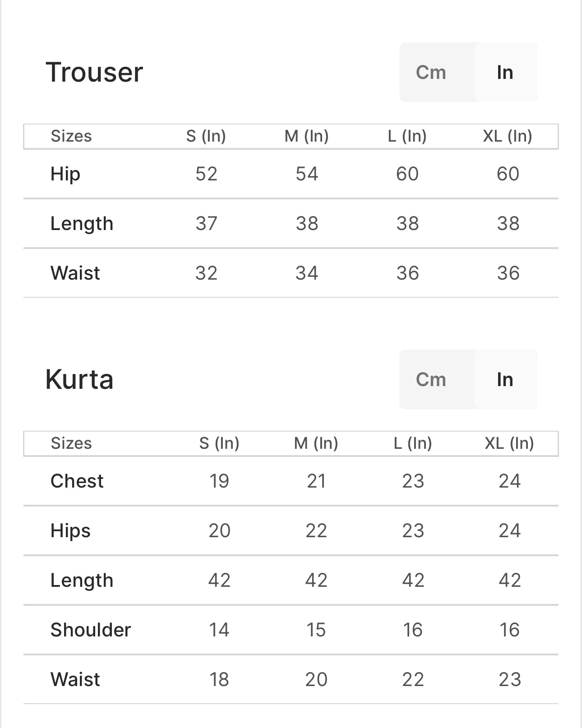Click Kurta Chest value 19 for size S
The width and height of the screenshot is (582, 728).
(219, 481)
